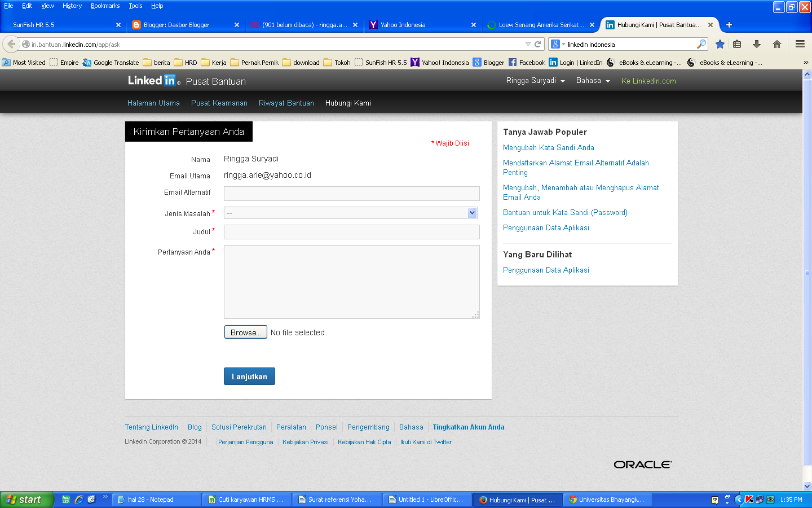This screenshot has width=812, height=508.
Task: Open the bookmarks list icon
Action: tap(737, 44)
